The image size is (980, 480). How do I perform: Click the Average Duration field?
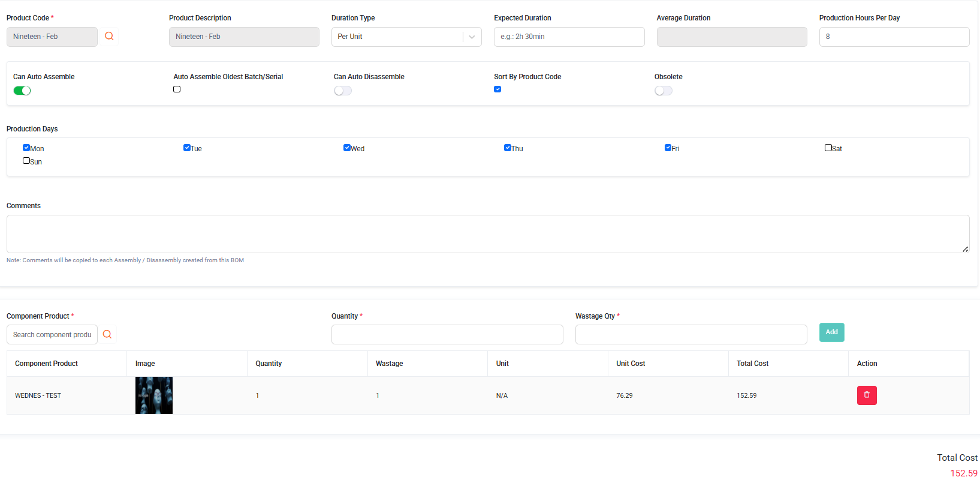click(x=732, y=37)
